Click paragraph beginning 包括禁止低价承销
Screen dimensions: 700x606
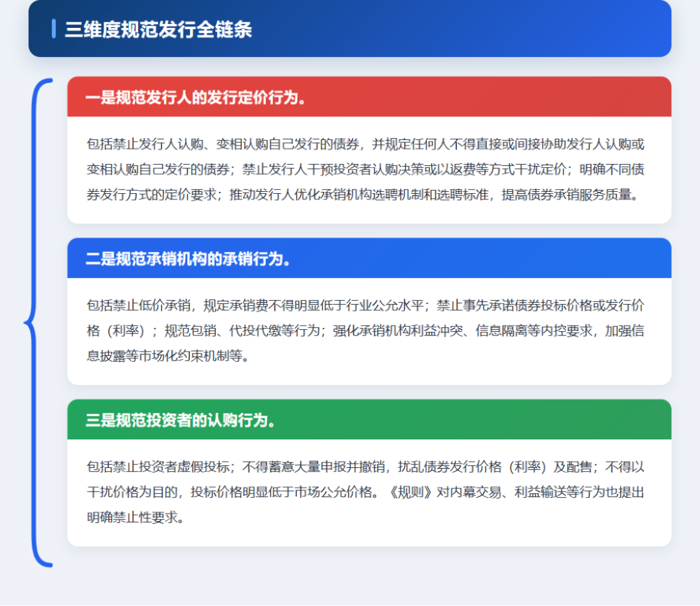pyautogui.click(x=365, y=331)
